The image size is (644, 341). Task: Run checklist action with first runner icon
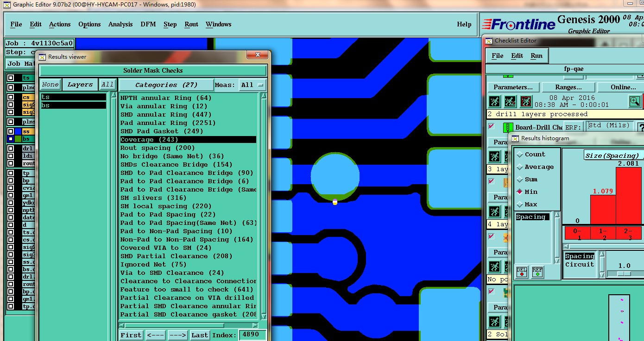point(494,101)
